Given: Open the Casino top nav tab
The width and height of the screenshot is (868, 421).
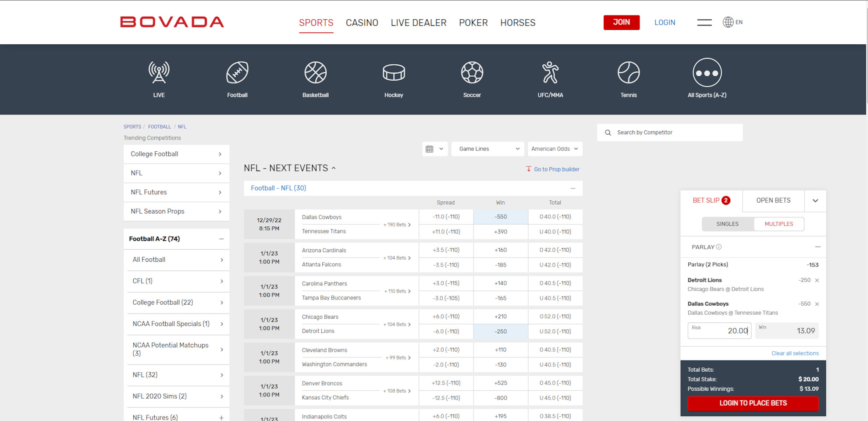Looking at the screenshot, I should 362,23.
